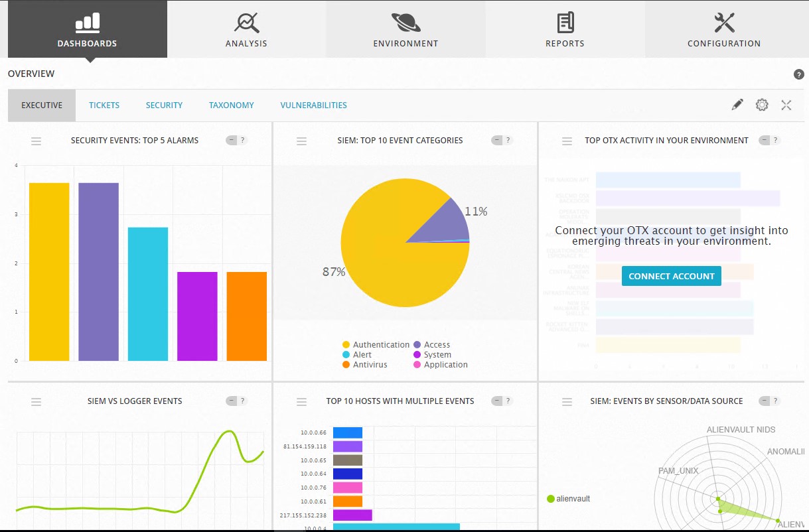Toggle full screen with the expand arrows icon
This screenshot has height=532, width=809.
pyautogui.click(x=786, y=105)
